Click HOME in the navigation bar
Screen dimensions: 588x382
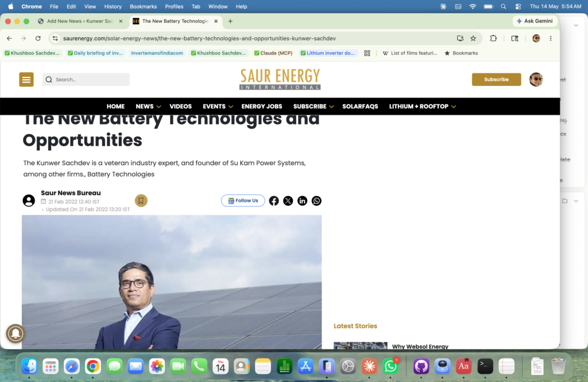115,106
